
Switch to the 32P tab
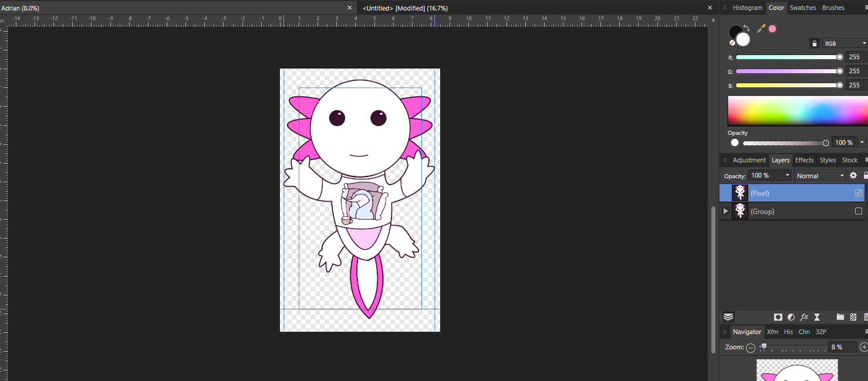click(x=821, y=332)
